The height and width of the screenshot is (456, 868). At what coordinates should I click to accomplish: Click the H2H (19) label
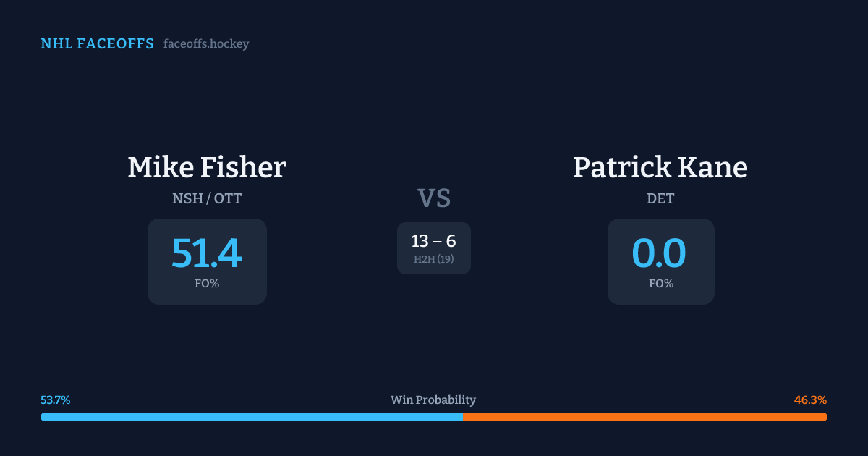[434, 259]
